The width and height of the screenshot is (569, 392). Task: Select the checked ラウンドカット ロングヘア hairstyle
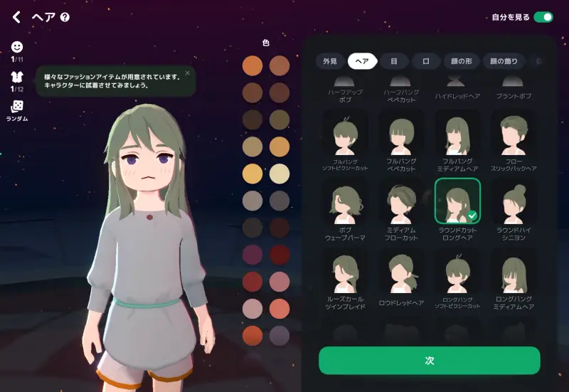click(x=457, y=201)
